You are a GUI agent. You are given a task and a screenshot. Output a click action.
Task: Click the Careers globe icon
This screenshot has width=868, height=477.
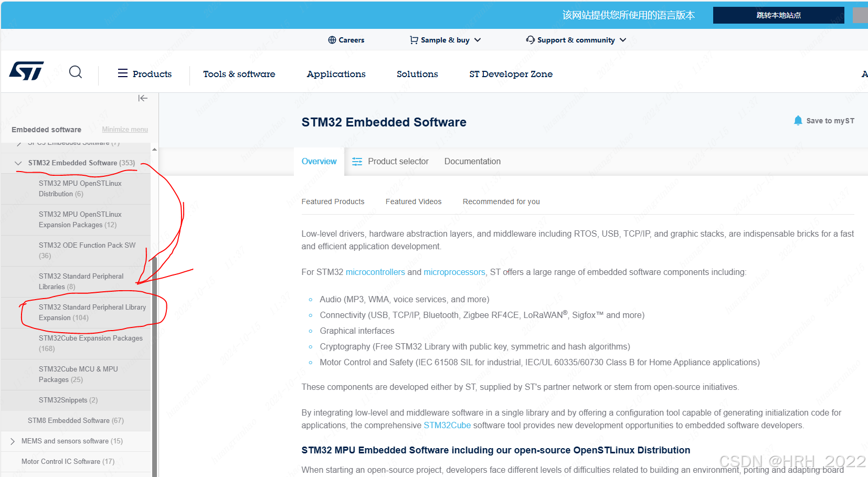[332, 40]
